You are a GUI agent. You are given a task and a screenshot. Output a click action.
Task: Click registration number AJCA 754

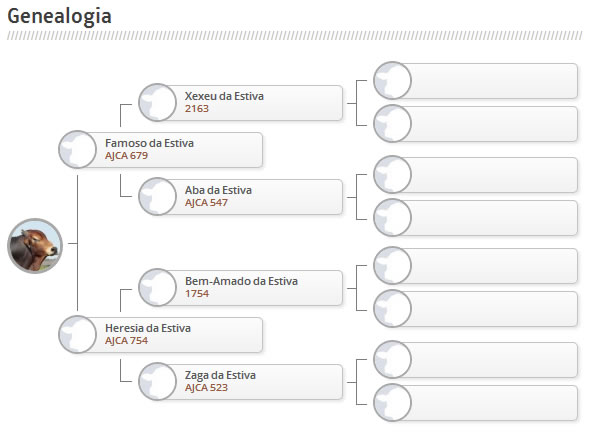click(x=126, y=341)
